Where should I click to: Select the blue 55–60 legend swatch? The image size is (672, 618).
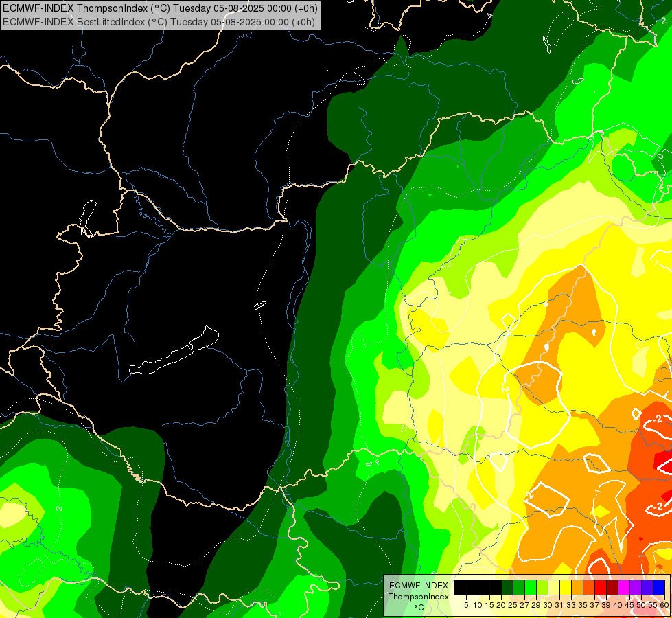click(x=659, y=588)
